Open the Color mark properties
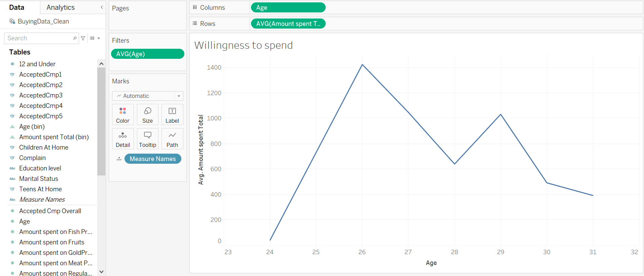The image size is (644, 276). 122,114
